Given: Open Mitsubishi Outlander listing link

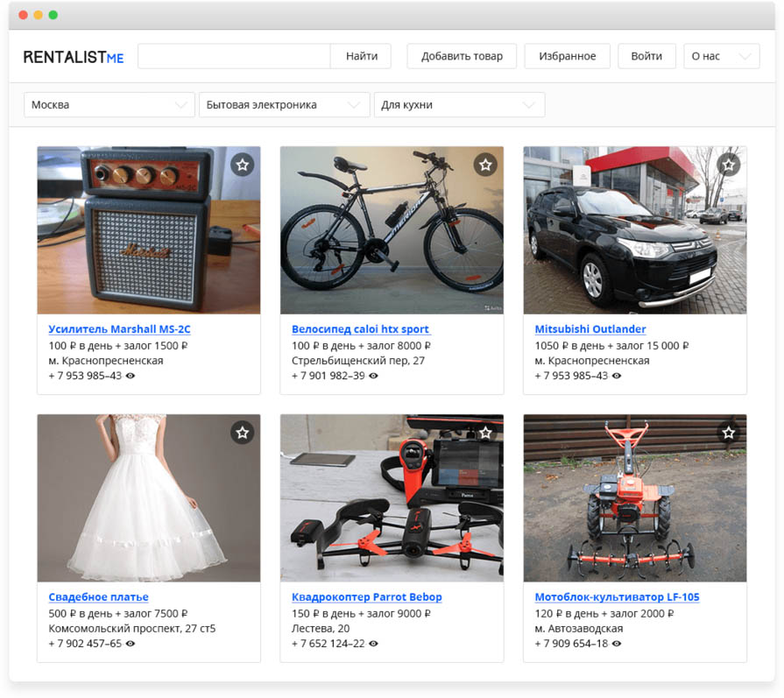Looking at the screenshot, I should [590, 329].
